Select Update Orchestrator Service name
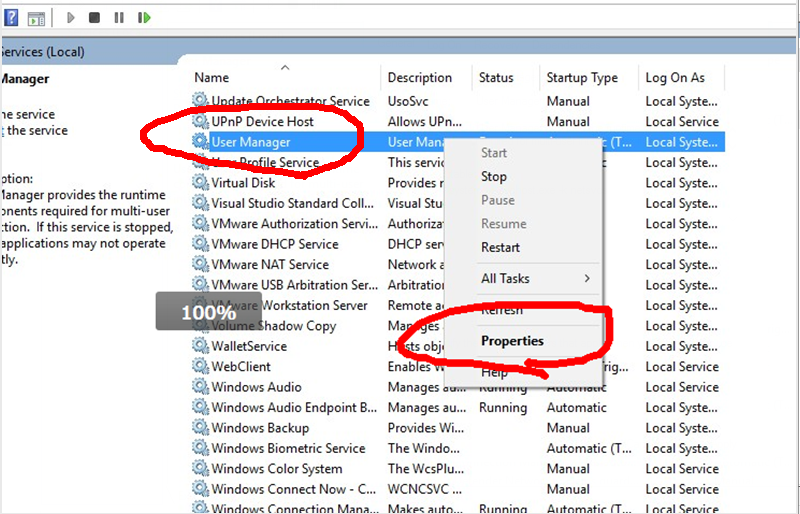The image size is (800, 514). [290, 101]
